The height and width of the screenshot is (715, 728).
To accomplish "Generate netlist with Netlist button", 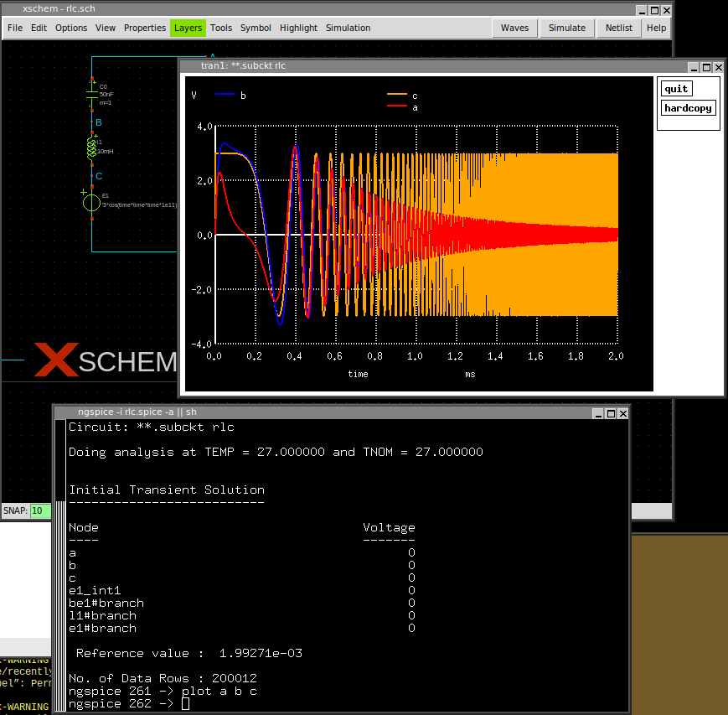I will [619, 28].
